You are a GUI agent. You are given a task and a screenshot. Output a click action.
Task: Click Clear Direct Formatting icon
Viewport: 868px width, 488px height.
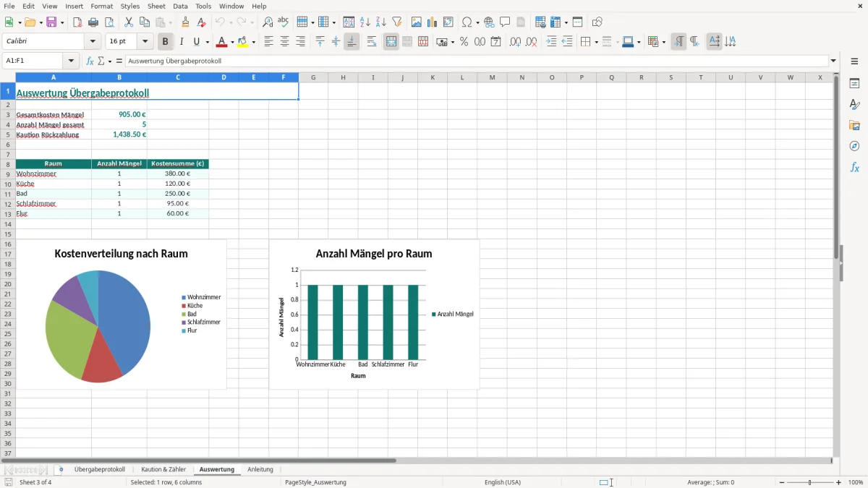[200, 22]
